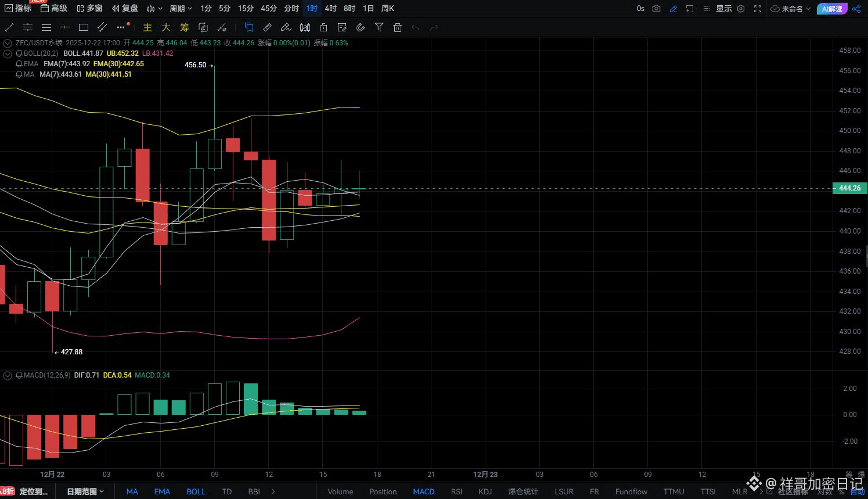This screenshot has width=868, height=499.
Task: Click the Fundflow sub-indicator
Action: pyautogui.click(x=631, y=491)
